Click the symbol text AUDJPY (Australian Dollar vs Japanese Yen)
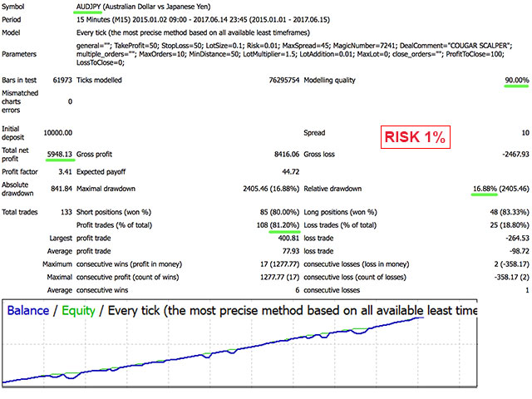The height and width of the screenshot is (399, 532). (x=143, y=7)
